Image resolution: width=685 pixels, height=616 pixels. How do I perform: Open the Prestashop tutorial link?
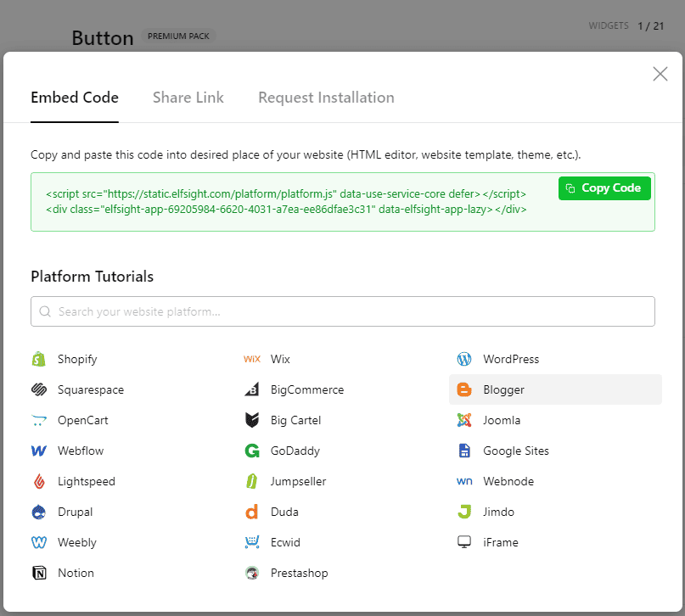tap(300, 574)
